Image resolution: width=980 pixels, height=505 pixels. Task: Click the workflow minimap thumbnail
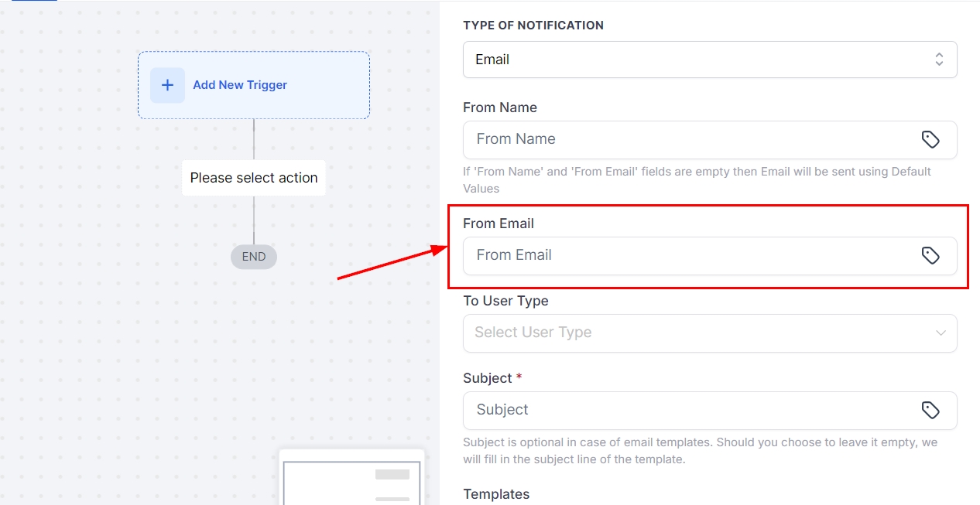pos(351,479)
